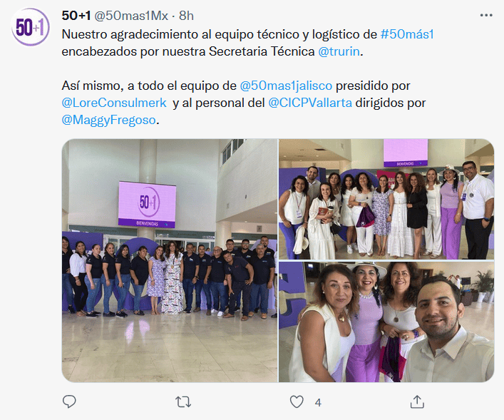Open the bottom-right selfie photo

pyautogui.click(x=386, y=322)
